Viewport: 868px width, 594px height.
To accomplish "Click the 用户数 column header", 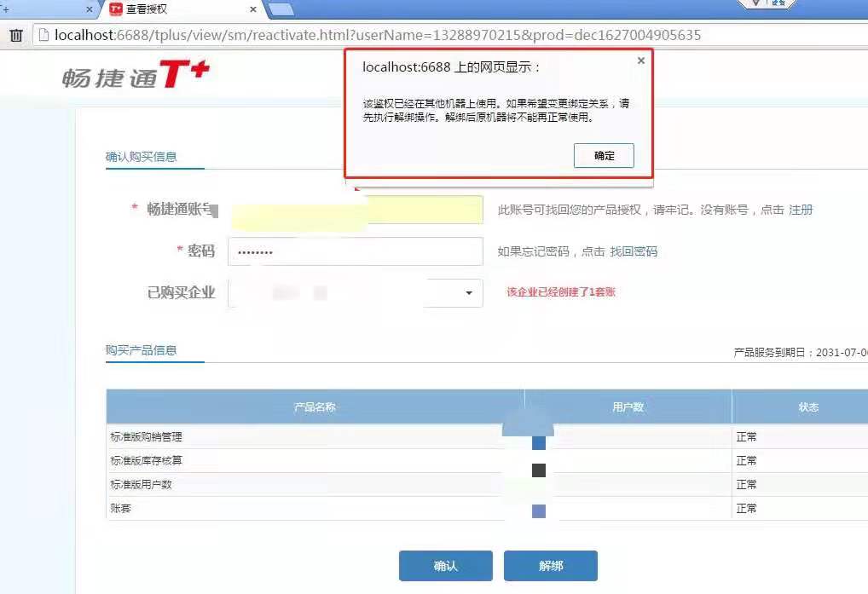I will [x=628, y=407].
